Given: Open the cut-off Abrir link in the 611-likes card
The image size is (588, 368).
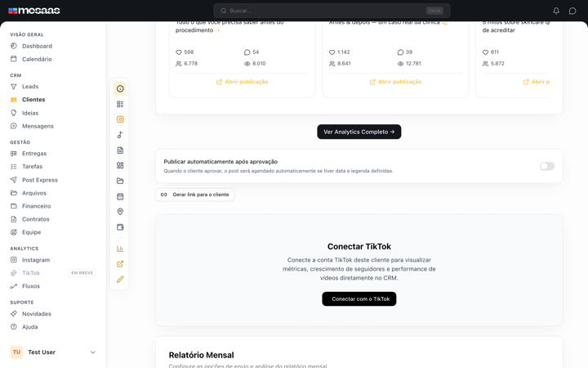Looking at the screenshot, I should point(537,82).
